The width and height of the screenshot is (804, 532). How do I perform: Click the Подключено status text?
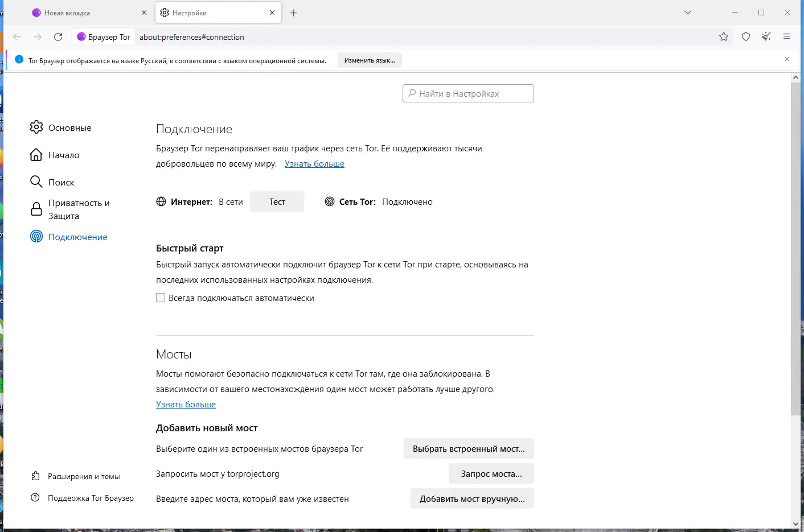(x=407, y=202)
